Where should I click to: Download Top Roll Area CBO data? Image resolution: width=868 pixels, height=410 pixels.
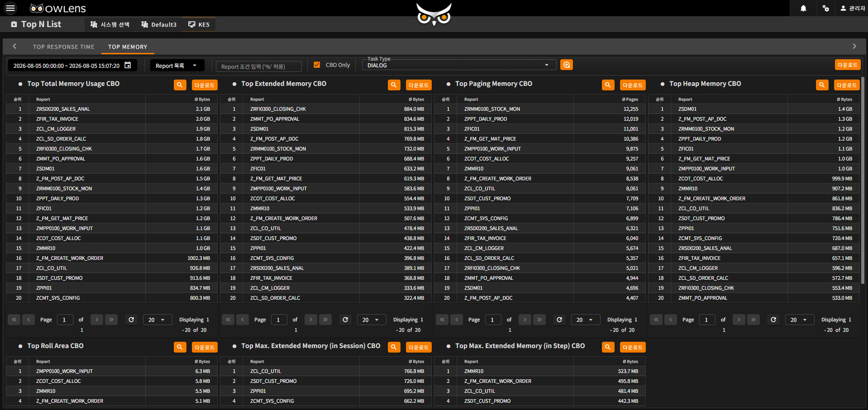coord(205,347)
